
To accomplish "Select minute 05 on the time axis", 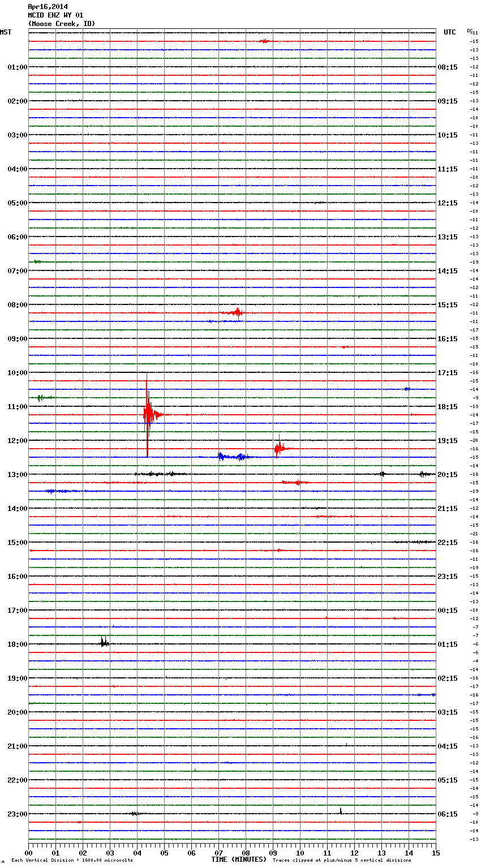I will coord(165,853).
